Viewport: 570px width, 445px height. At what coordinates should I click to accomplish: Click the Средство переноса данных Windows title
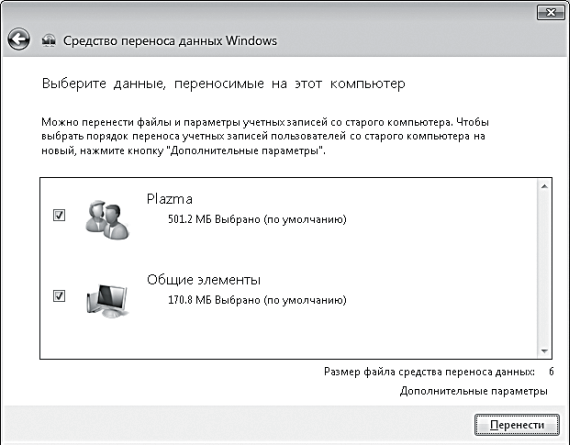pyautogui.click(x=170, y=41)
